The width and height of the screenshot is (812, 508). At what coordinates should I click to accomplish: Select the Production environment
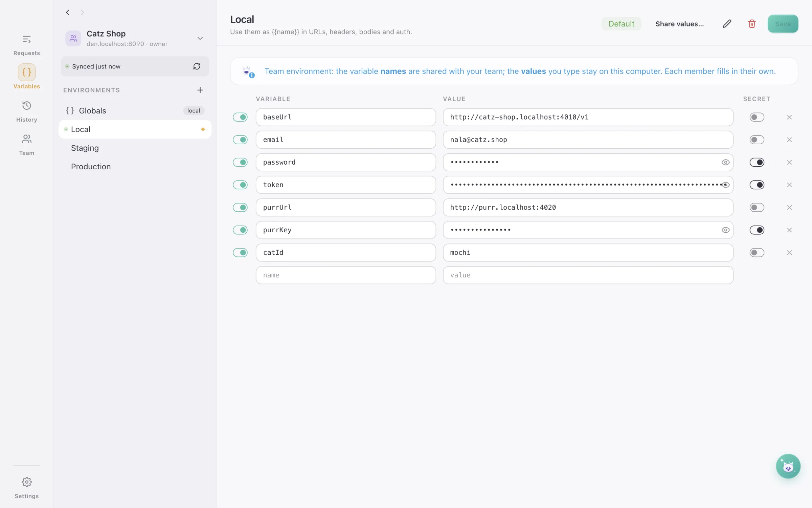click(x=135, y=167)
